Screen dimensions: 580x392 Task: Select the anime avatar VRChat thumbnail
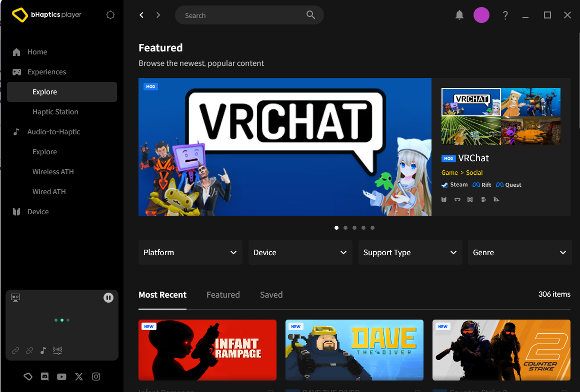(x=531, y=102)
